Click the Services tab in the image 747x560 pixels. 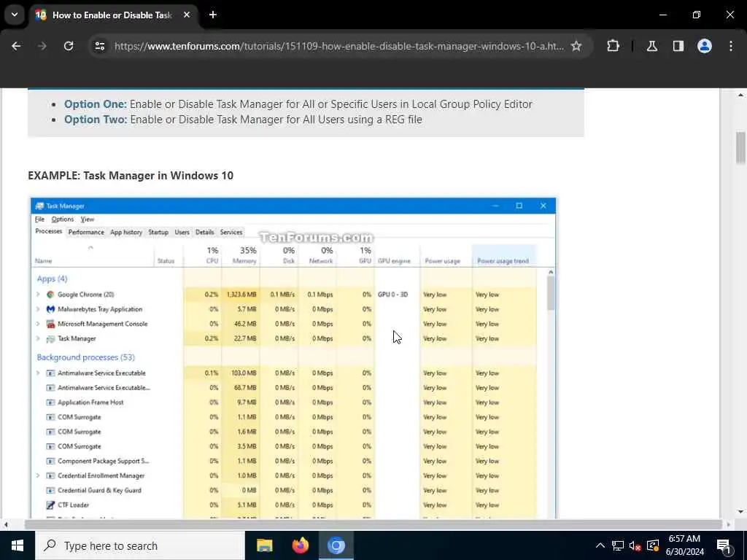(231, 232)
